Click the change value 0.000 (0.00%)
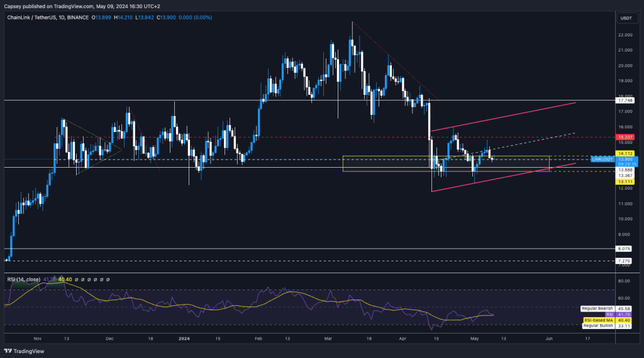The width and height of the screenshot is (644, 358). [195, 18]
